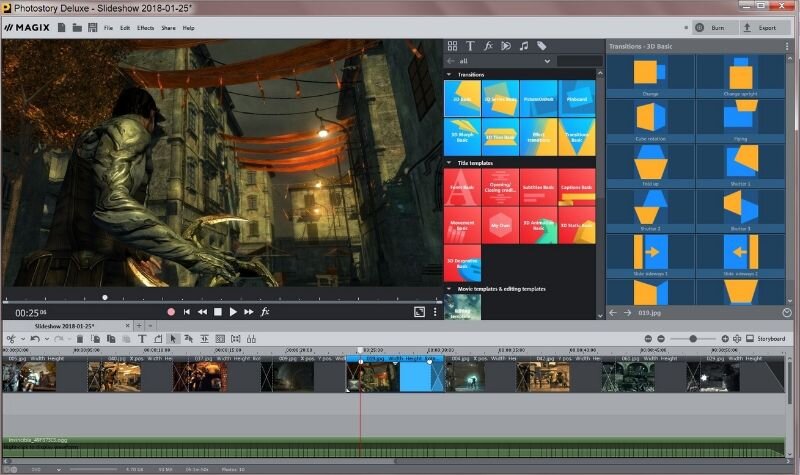Select the 3D Morph Basic tile
The image size is (800, 475).
[462, 137]
